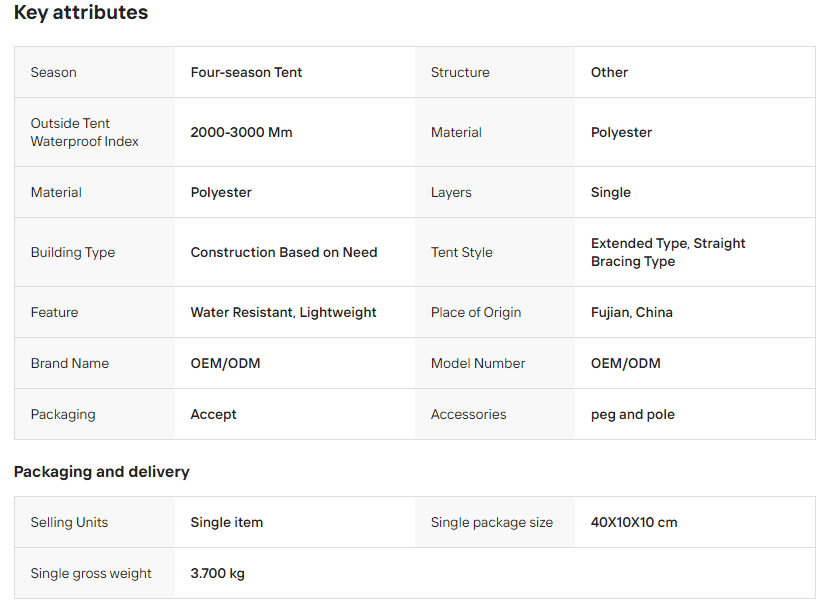Select the Fujian, China origin value
This screenshot has width=834, height=608.
point(631,312)
